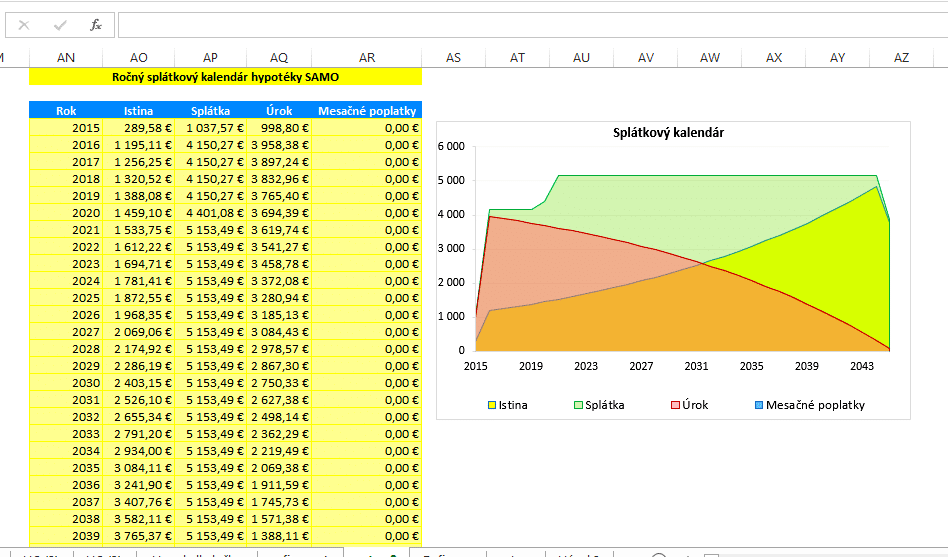The height and width of the screenshot is (557, 948).
Task: Select the Úrok cell 3 084,43 €
Action: point(279,331)
